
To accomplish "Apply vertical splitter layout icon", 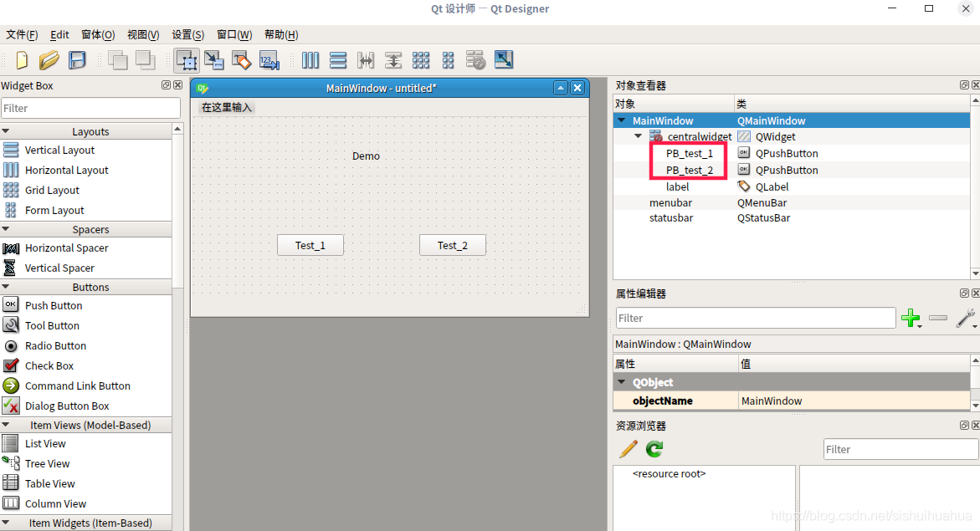I will (393, 60).
